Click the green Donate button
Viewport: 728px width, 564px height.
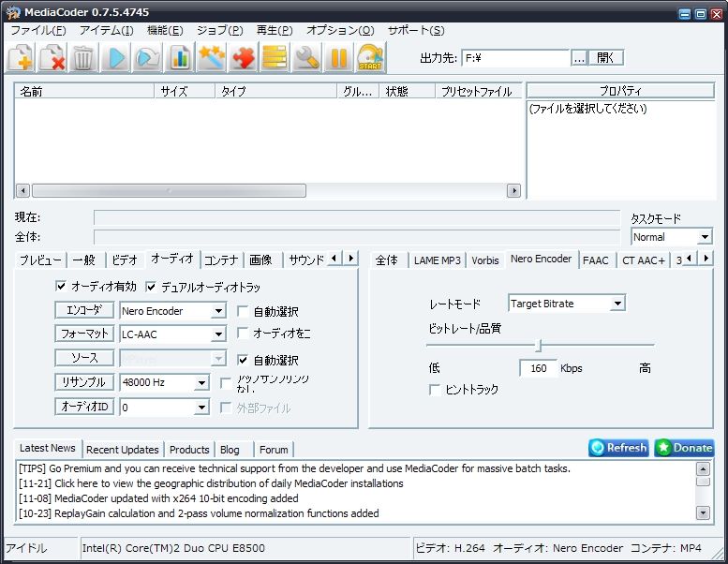click(684, 448)
